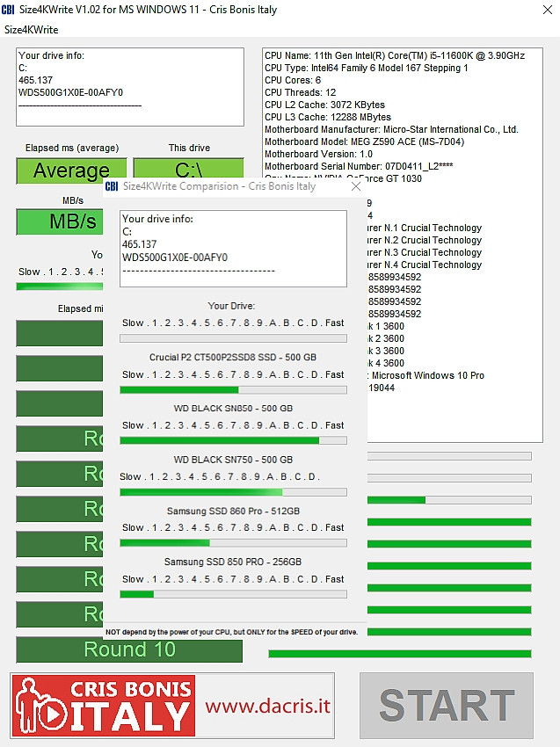This screenshot has height=747, width=560.
Task: Click the START button
Action: point(447,706)
